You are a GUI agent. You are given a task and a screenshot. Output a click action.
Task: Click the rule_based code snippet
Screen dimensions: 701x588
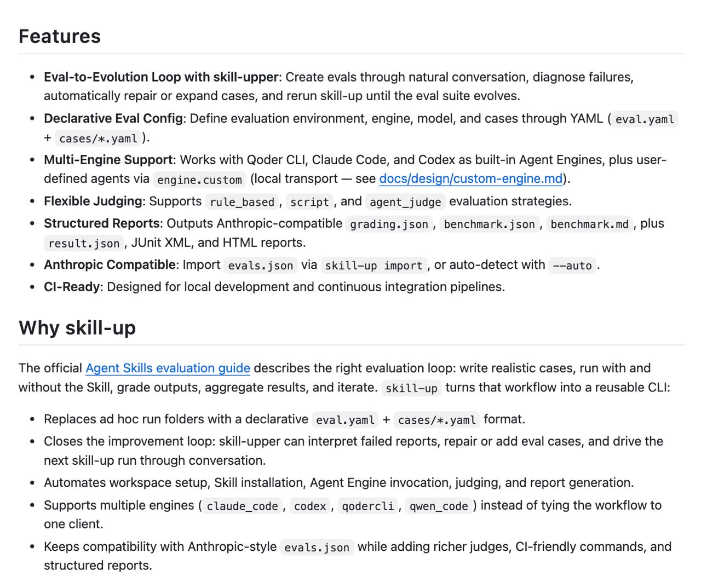(x=242, y=202)
